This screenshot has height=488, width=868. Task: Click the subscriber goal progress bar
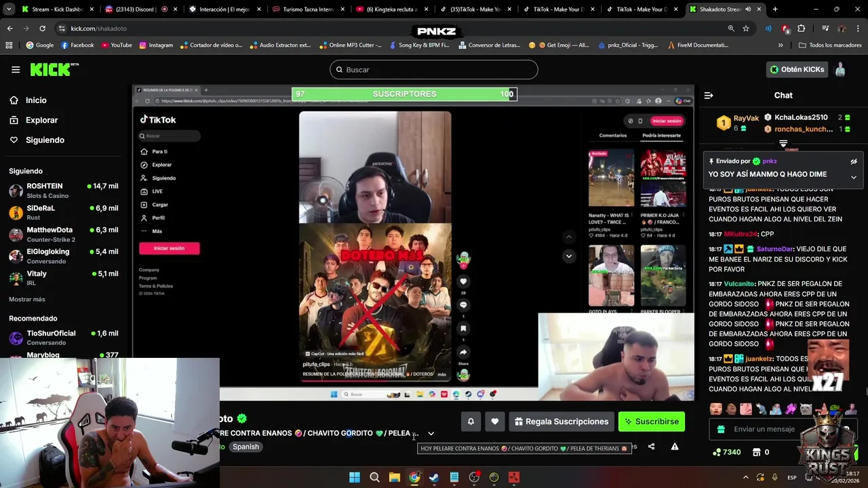coord(404,94)
